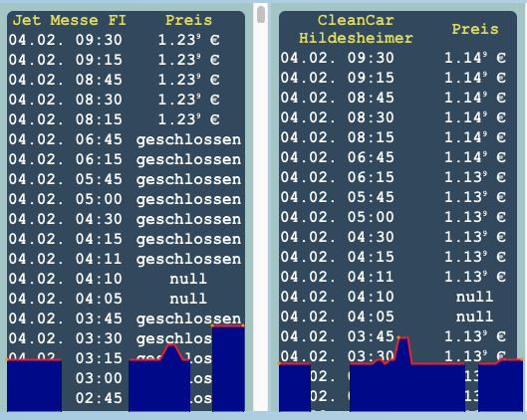Select the 04.02. 04:11 timestamp in CleanCar table

point(338,277)
